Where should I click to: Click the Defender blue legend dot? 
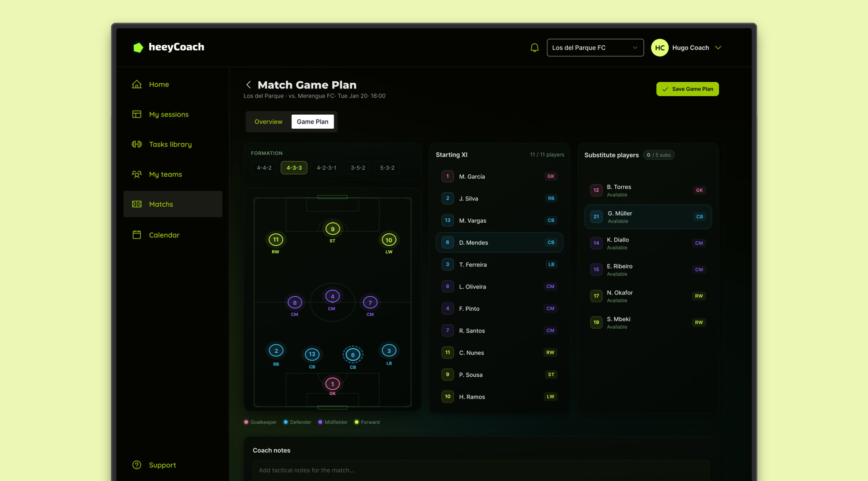point(285,422)
